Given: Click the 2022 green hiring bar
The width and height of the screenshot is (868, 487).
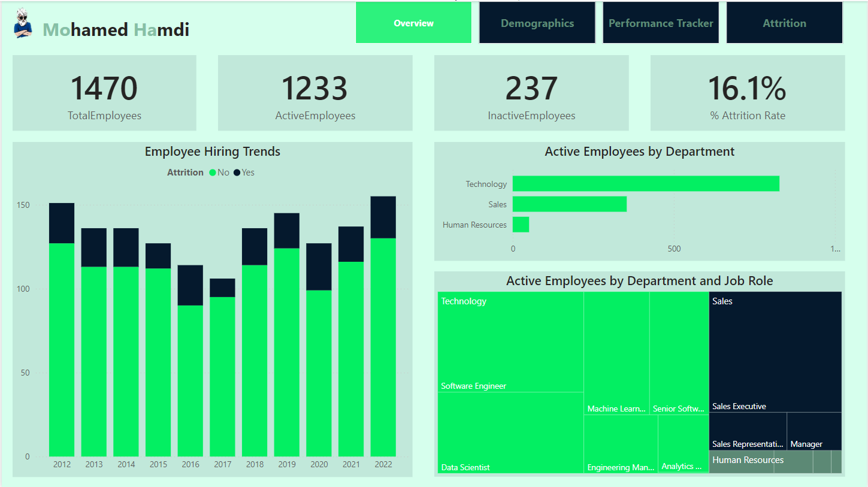Looking at the screenshot, I should click(383, 347).
